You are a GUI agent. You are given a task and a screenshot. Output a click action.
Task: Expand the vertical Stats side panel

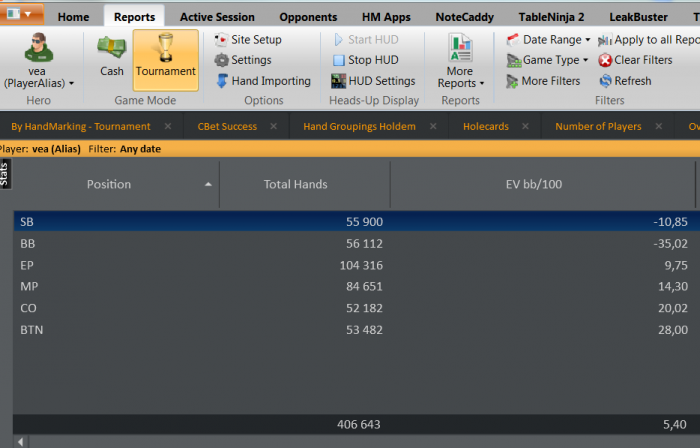pos(4,174)
